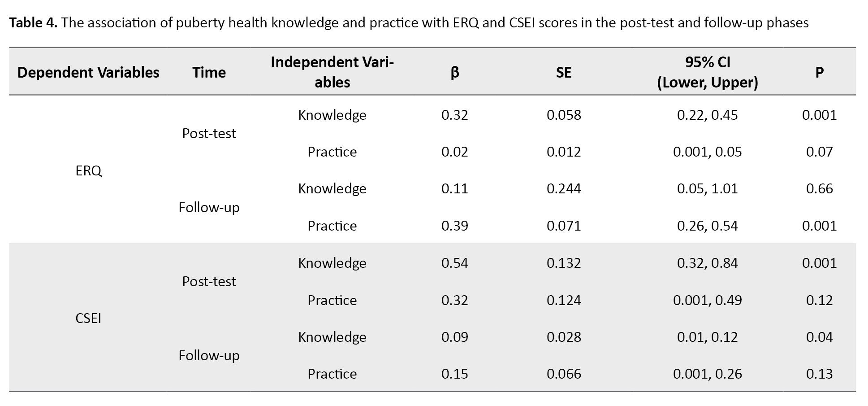Image resolution: width=868 pixels, height=406 pixels.
Task: Click the ERQ row label
Action: coord(88,170)
